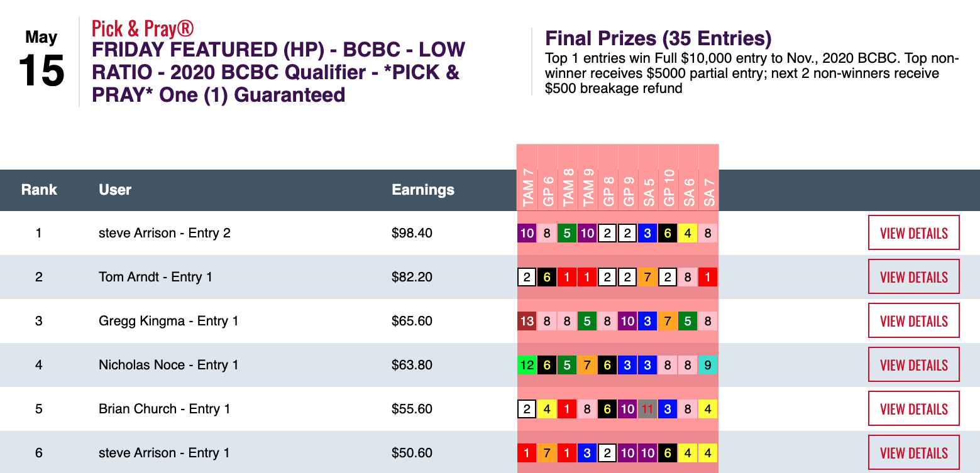Show Brian Church entry details
Image resolution: width=980 pixels, height=473 pixels.
913,409
